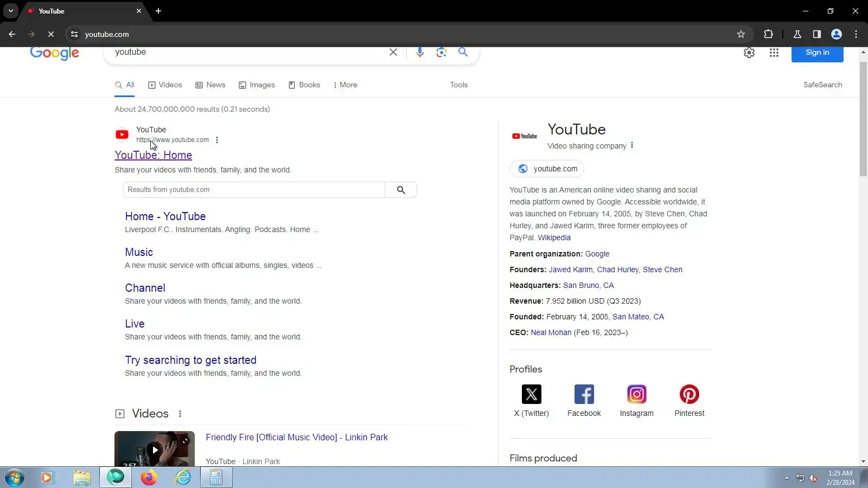The image size is (868, 488).
Task: Switch to the Videos results tab
Action: [165, 85]
